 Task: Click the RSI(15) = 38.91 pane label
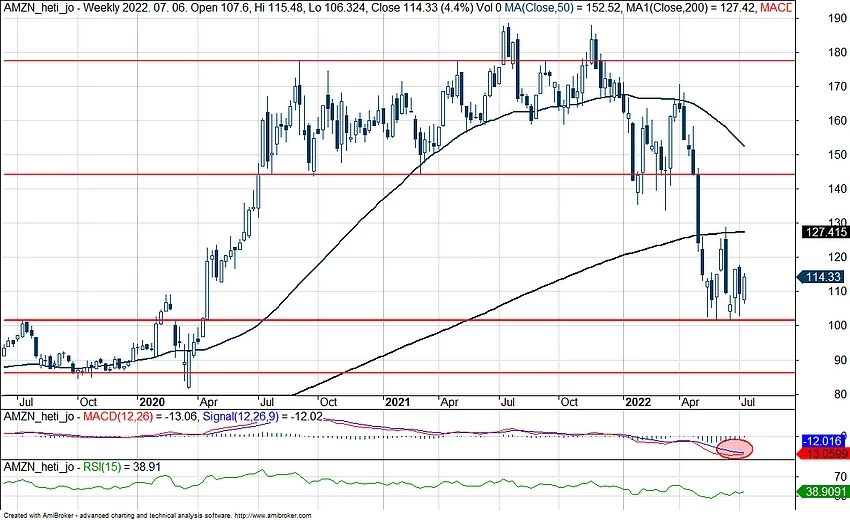(121, 467)
